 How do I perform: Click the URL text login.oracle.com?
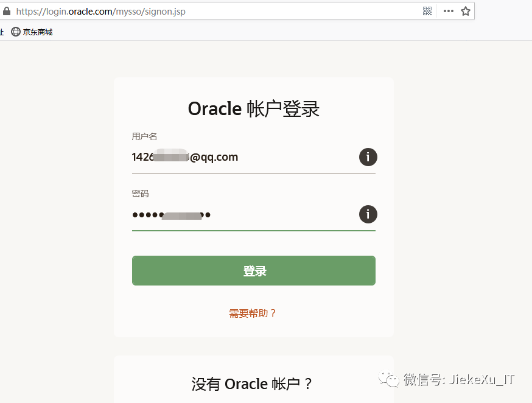click(x=79, y=12)
